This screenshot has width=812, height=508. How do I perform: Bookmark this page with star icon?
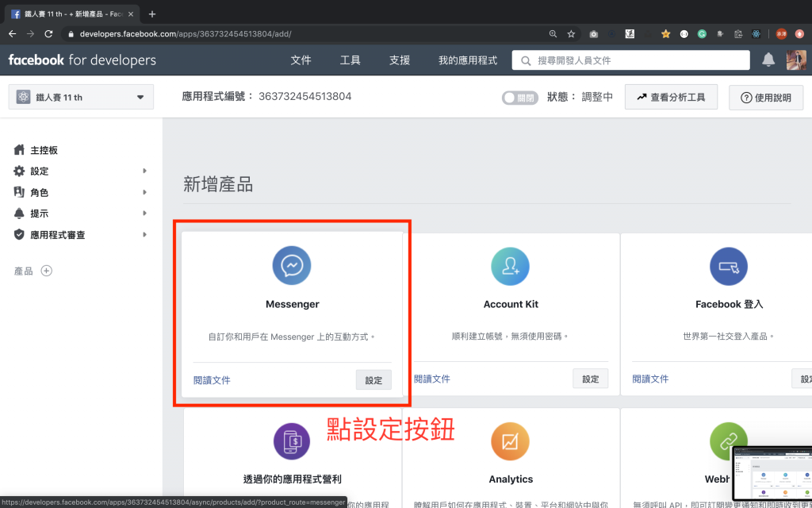point(571,34)
